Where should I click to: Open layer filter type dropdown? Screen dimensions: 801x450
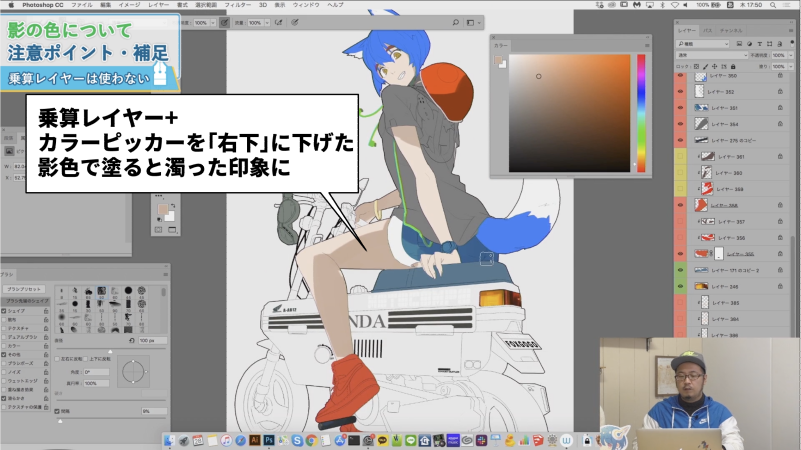pyautogui.click(x=703, y=44)
